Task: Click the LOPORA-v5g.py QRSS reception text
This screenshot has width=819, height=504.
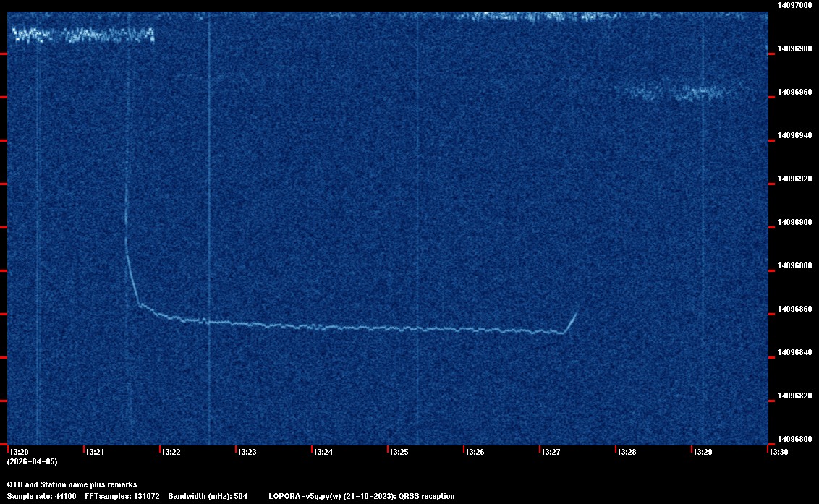Action: [362, 496]
